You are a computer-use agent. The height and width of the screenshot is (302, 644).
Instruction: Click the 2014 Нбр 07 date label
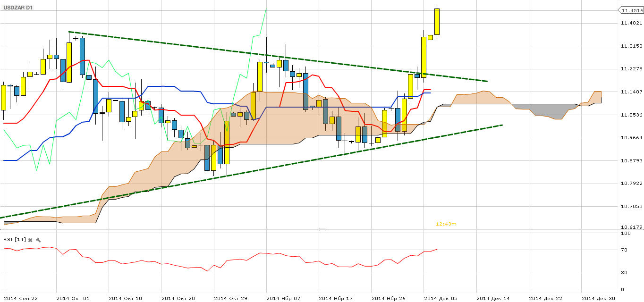pos(283,298)
